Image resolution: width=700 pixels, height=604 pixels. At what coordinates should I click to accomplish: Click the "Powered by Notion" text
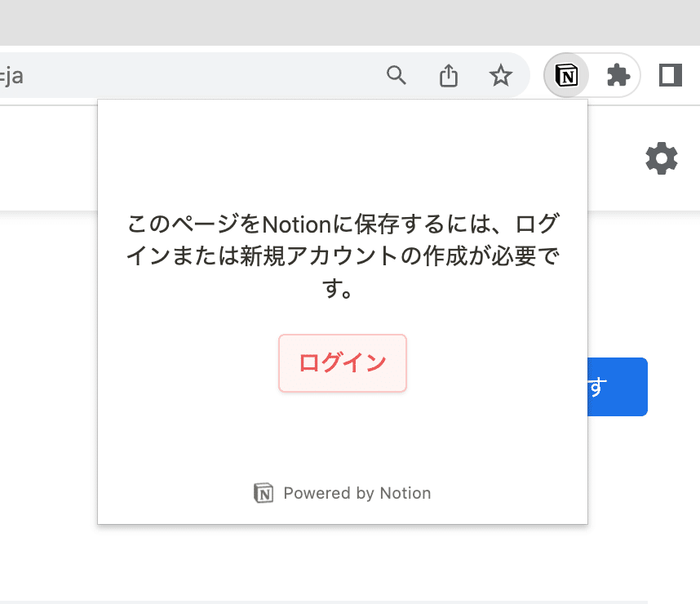click(357, 493)
